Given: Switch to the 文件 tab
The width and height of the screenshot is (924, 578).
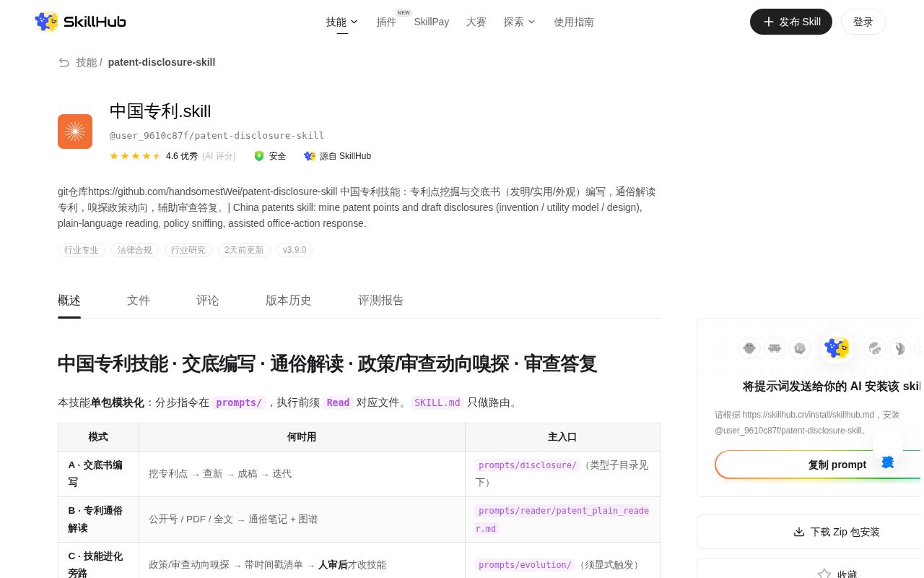Looking at the screenshot, I should [139, 301].
